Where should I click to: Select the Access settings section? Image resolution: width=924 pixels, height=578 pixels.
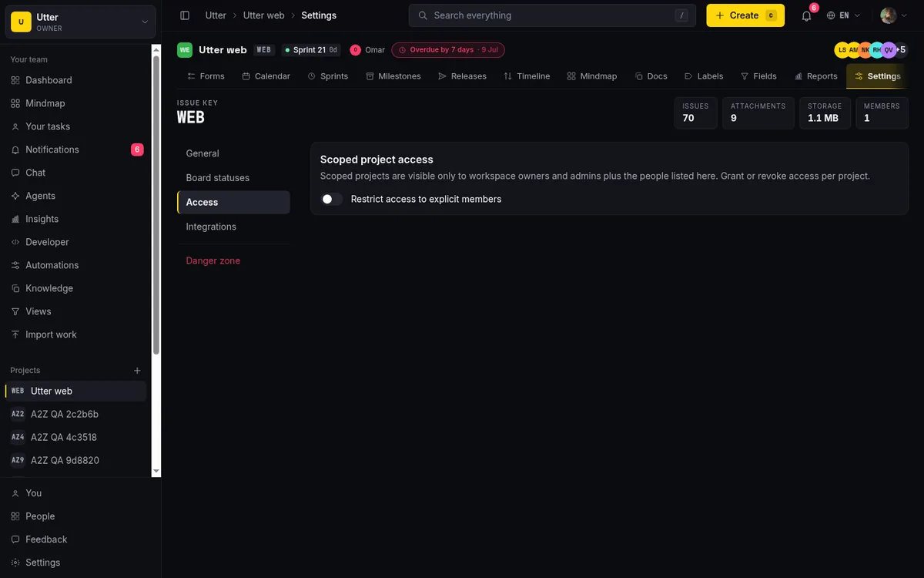pos(233,202)
